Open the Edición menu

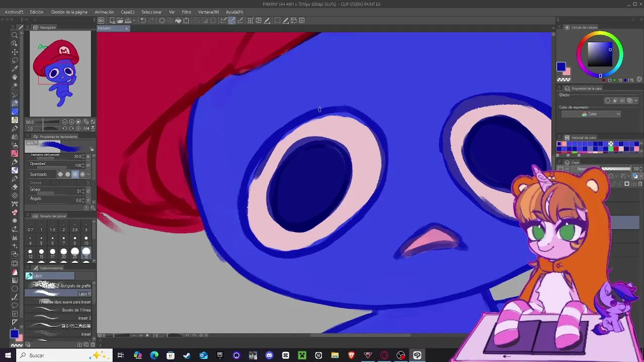37,12
